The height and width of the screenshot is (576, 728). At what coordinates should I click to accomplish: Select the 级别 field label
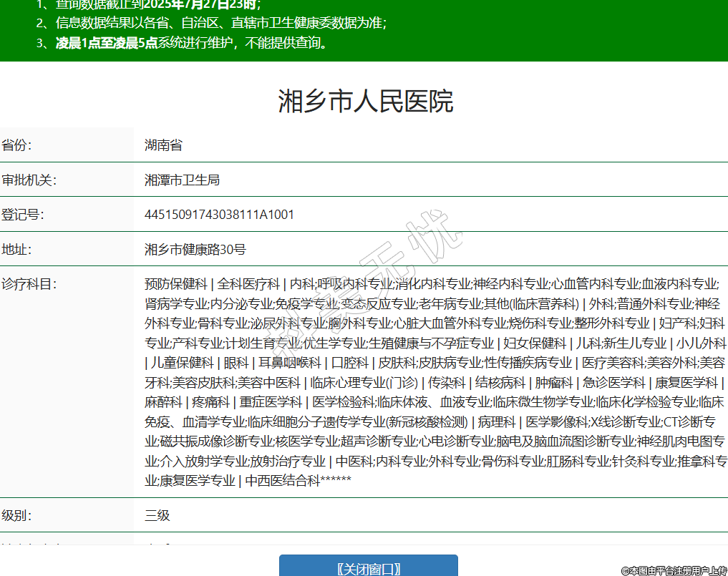pos(17,515)
